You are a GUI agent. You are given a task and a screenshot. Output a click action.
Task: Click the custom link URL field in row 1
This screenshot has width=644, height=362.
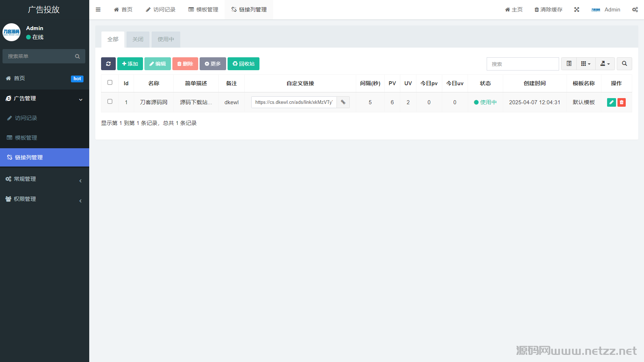(294, 102)
